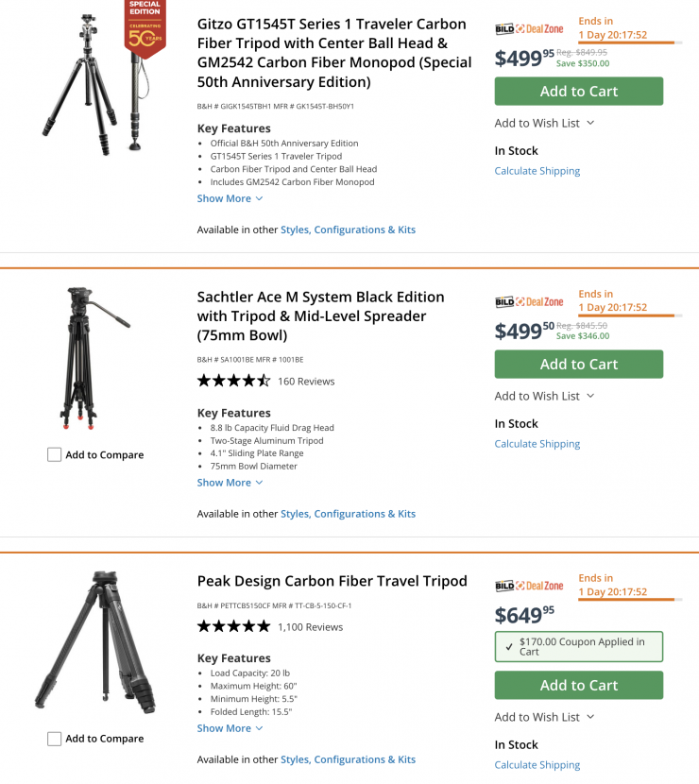This screenshot has width=699, height=784.
Task: Open Add to Wish List dropdown for Peak Design
Action: point(544,717)
